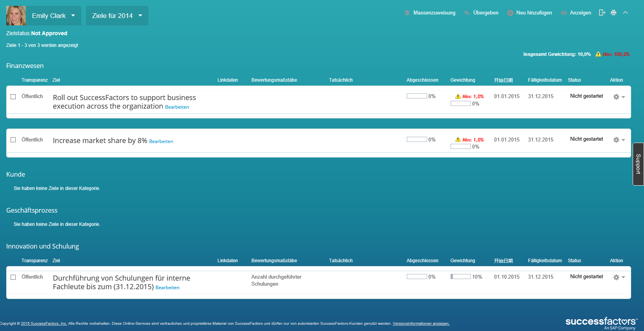644x331 pixels.
Task: Click Abgeschlossen progress bar for Roll out SuccessFactors
Action: 417,96
